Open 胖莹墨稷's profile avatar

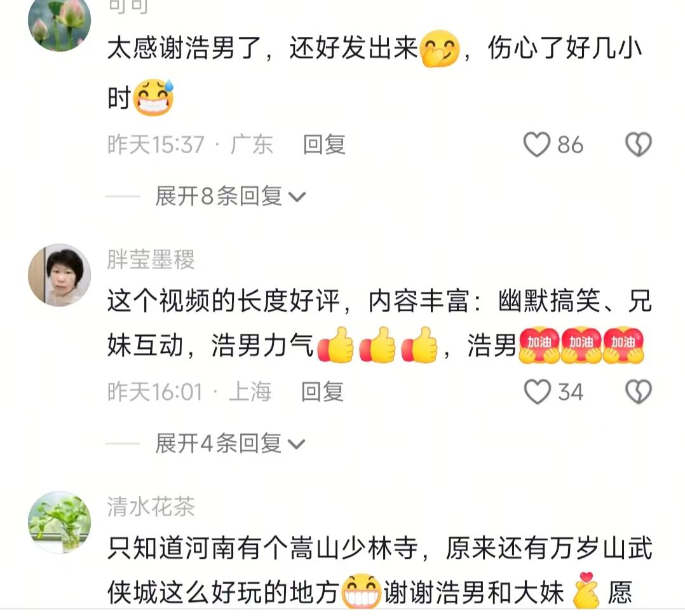[60, 275]
